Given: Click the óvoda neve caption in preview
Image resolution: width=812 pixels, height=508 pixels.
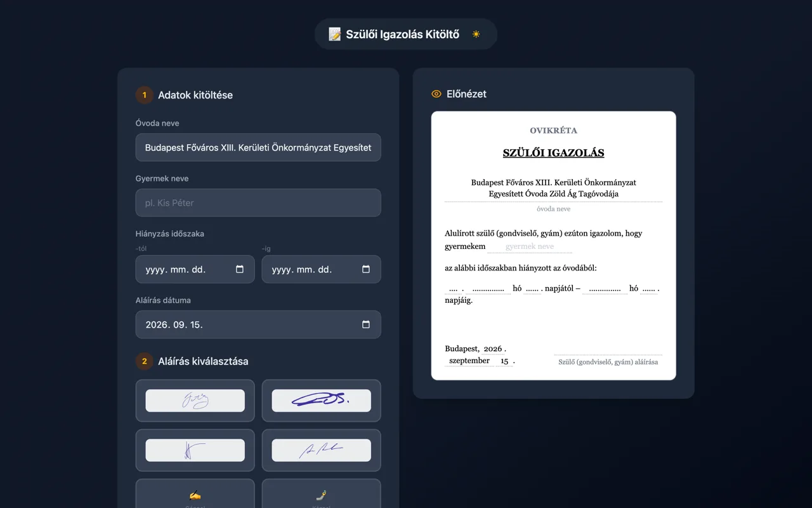Looking at the screenshot, I should [x=554, y=208].
